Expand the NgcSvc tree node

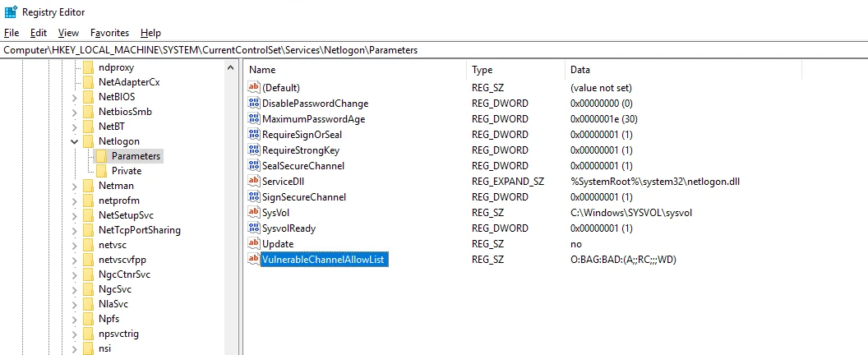(74, 289)
